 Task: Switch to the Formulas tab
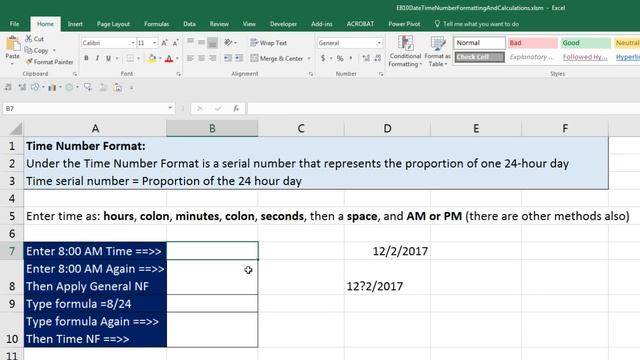156,24
